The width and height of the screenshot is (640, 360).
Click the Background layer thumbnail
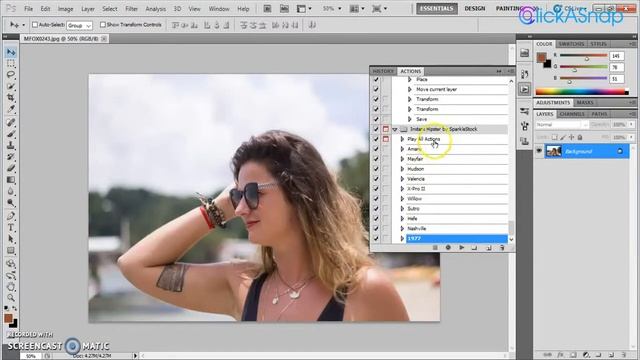tap(553, 151)
